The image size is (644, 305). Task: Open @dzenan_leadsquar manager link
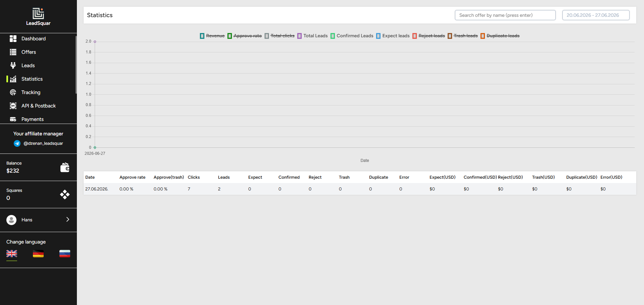coord(43,143)
